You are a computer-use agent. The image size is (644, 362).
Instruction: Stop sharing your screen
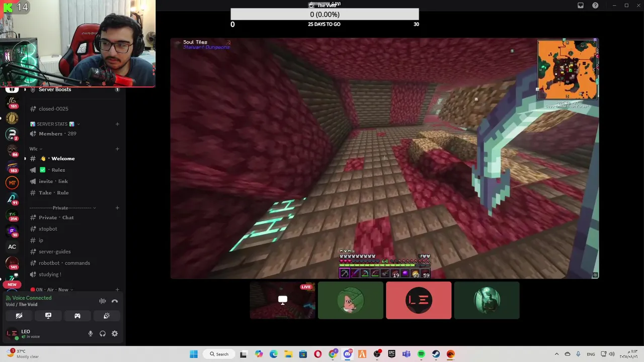click(x=48, y=316)
